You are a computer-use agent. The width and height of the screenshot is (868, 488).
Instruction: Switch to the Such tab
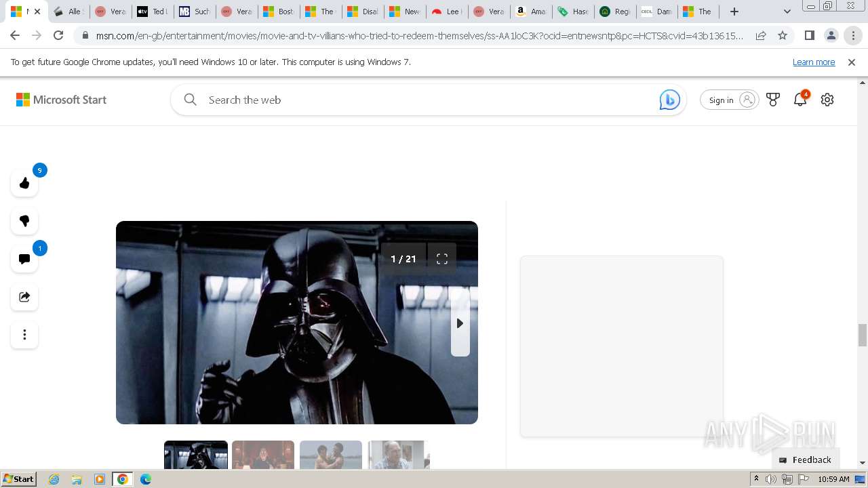194,12
